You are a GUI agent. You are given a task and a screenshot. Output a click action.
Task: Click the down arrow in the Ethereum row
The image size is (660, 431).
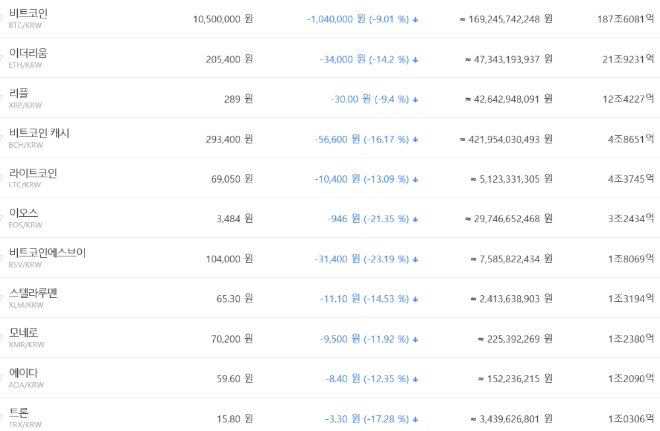[x=415, y=59]
